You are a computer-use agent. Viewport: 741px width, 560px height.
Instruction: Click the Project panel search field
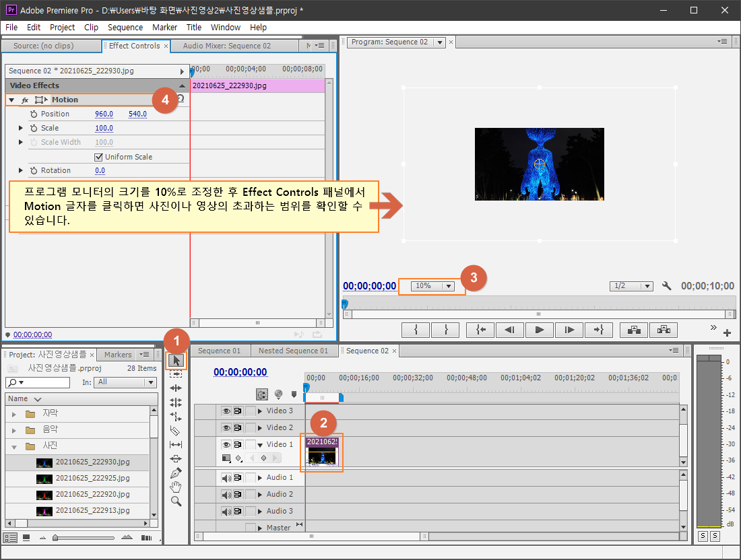pyautogui.click(x=38, y=382)
